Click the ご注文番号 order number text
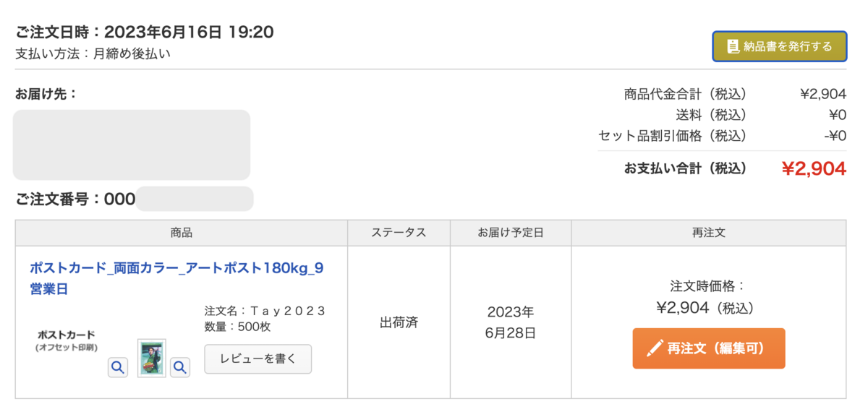The image size is (868, 412). pos(75,199)
